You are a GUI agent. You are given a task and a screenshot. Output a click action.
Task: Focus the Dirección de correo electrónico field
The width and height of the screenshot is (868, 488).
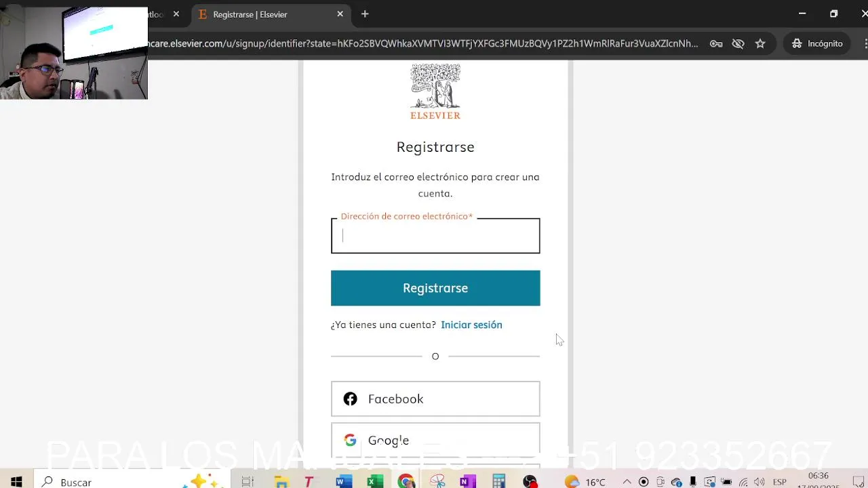[435, 236]
